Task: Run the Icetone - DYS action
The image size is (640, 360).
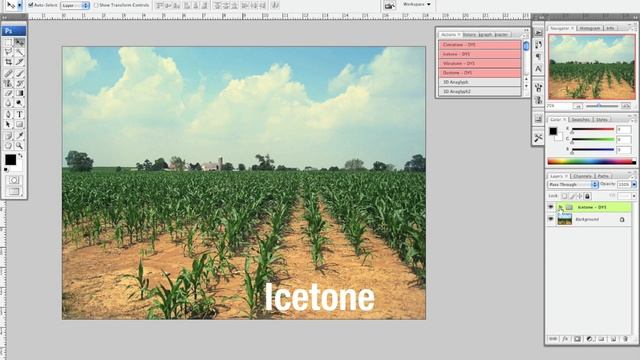Action: tap(480, 54)
